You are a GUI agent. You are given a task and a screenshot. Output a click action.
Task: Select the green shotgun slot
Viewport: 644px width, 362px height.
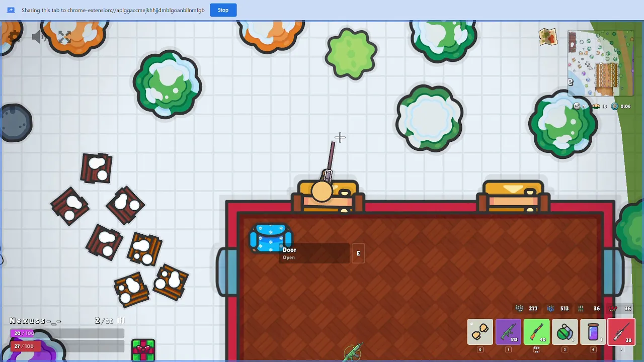536,332
